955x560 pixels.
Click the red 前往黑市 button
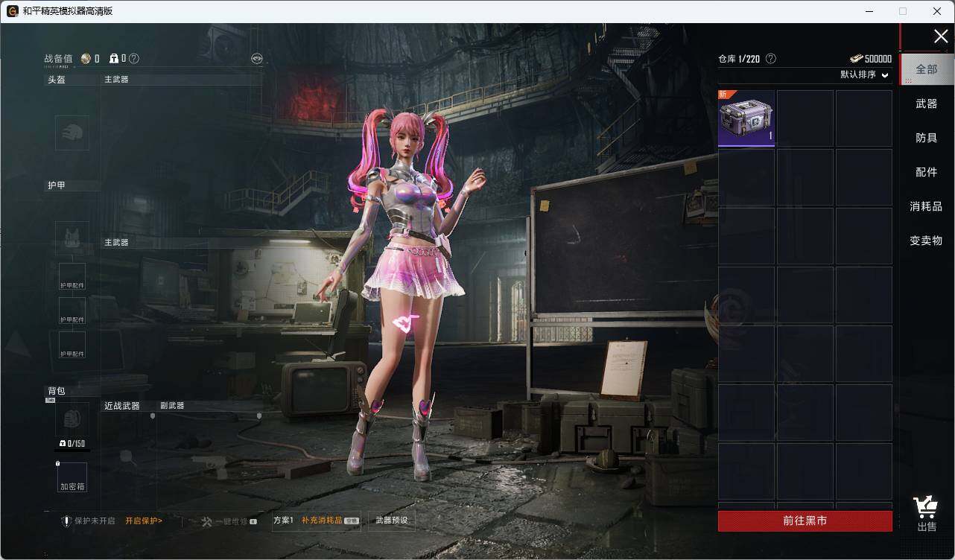click(x=805, y=521)
